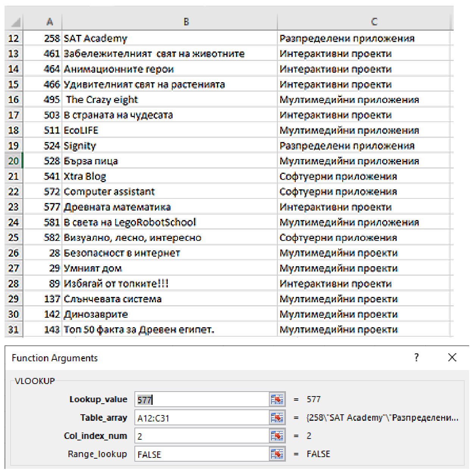The image size is (476, 473).
Task: Click cell with ID 577 in column A
Action: [x=42, y=207]
